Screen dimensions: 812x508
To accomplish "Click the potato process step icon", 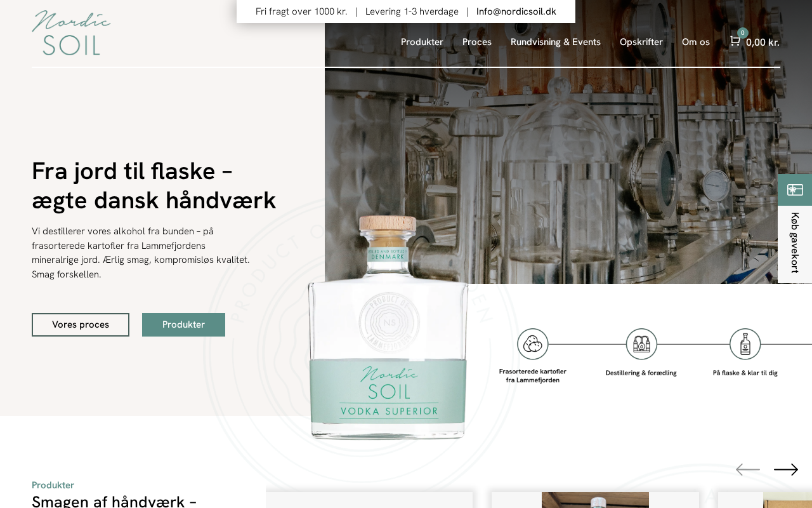I will (x=532, y=344).
